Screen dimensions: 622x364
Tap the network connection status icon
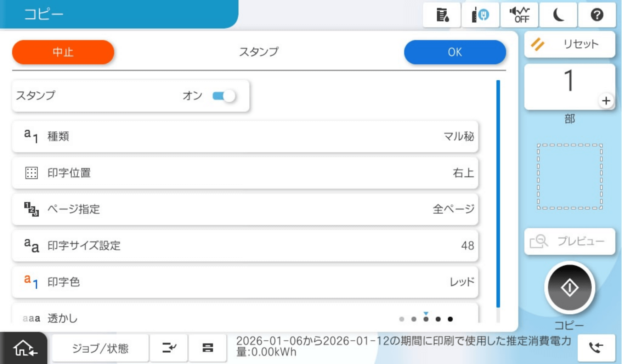(480, 15)
